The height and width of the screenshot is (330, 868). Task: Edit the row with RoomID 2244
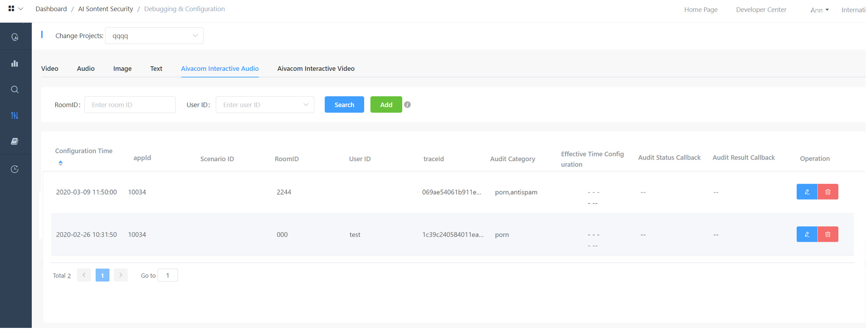pos(807,192)
